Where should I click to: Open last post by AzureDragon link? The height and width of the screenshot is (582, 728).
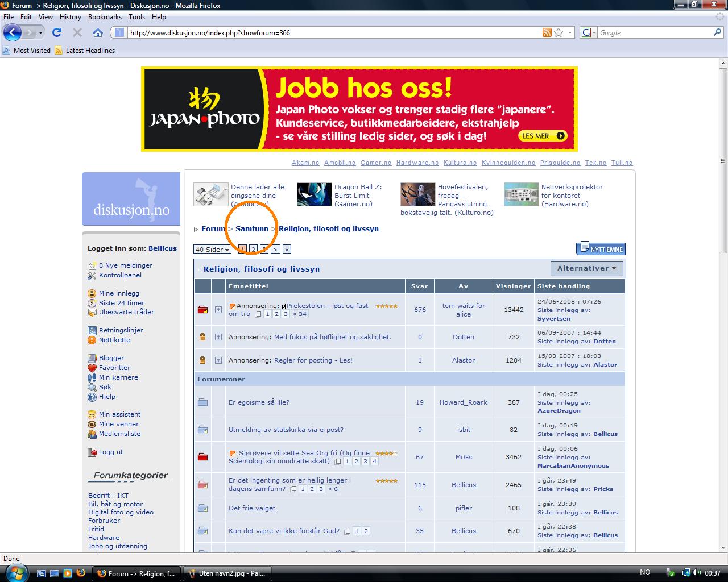click(559, 410)
